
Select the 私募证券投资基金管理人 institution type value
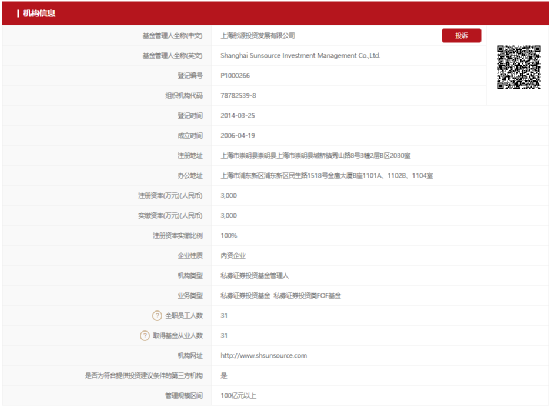[254, 276]
